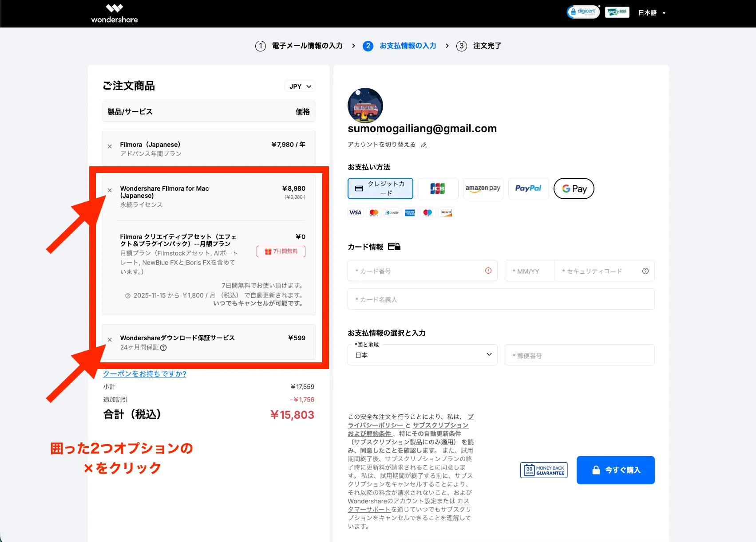Open the 日本語 language dropdown
This screenshot has width=756, height=542.
coord(651,13)
